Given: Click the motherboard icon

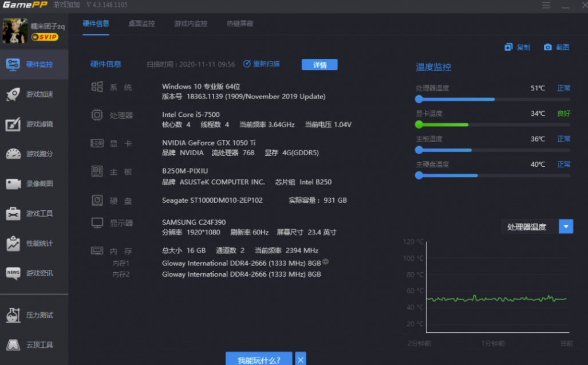Looking at the screenshot, I should click(x=97, y=171).
